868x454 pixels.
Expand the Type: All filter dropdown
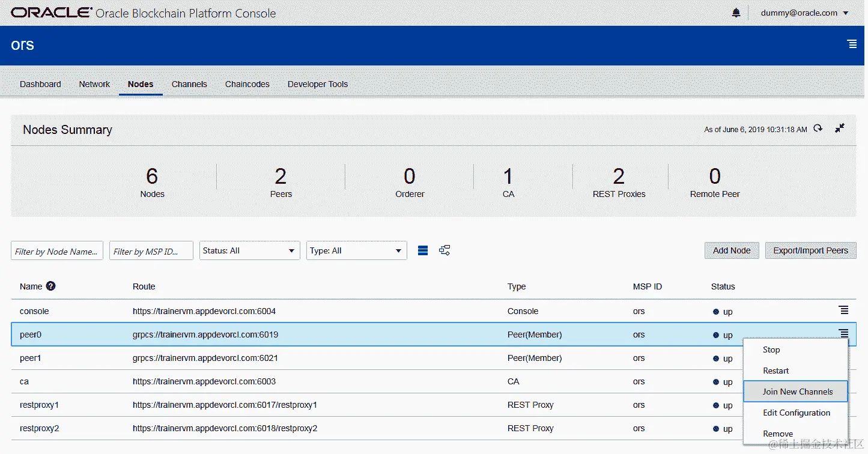(357, 250)
